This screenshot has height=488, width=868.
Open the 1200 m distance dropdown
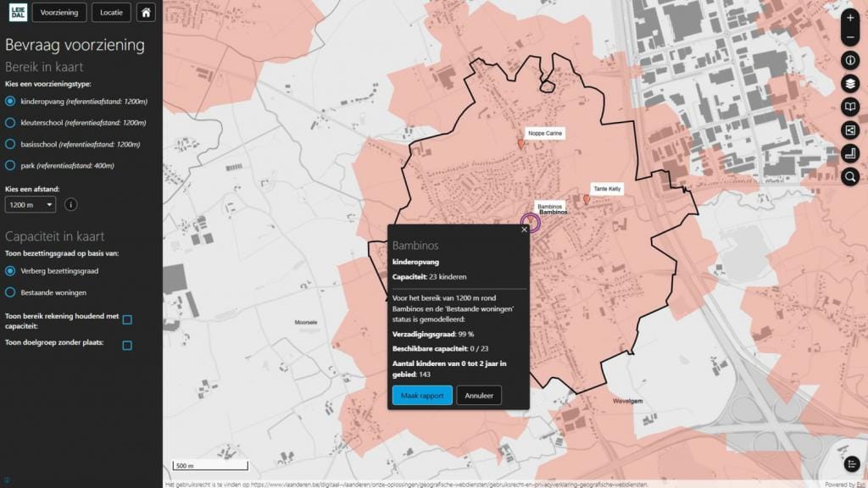(x=31, y=204)
